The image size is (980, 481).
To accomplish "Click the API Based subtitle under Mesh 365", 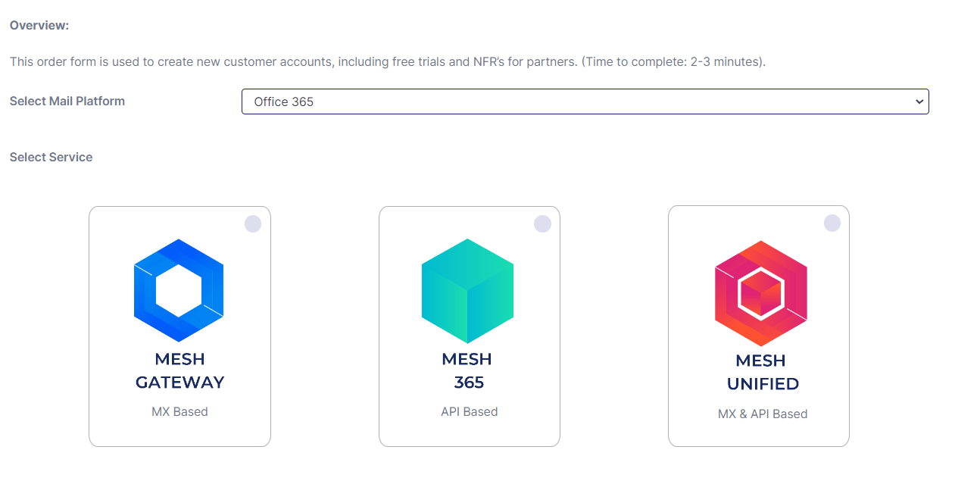I will (470, 412).
